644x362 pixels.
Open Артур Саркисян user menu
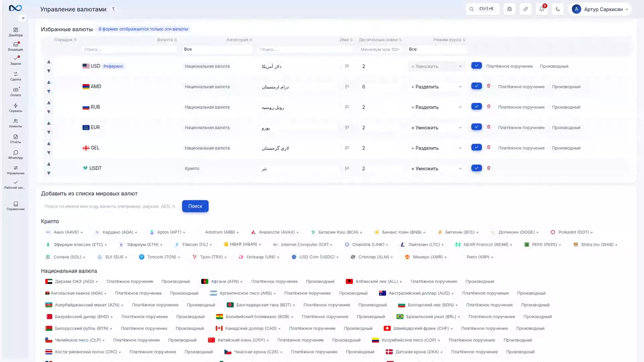pyautogui.click(x=600, y=9)
